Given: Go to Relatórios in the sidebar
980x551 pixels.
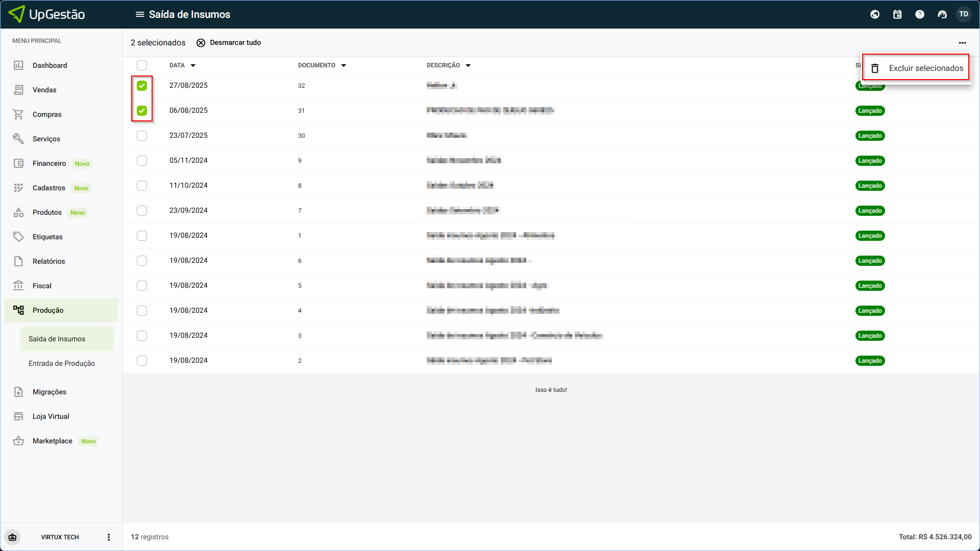Looking at the screenshot, I should click(48, 261).
